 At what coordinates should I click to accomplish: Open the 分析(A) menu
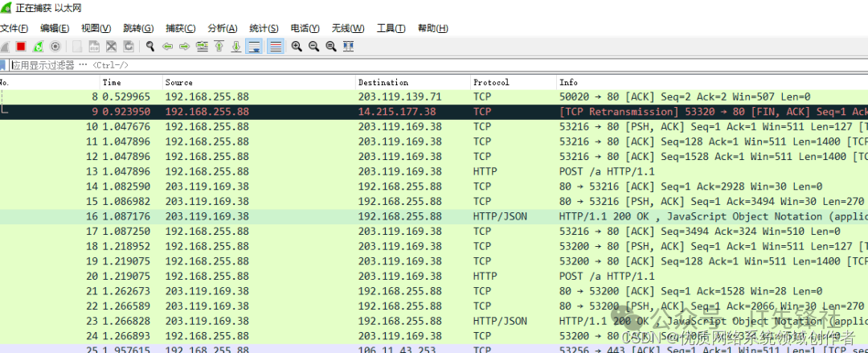222,29
